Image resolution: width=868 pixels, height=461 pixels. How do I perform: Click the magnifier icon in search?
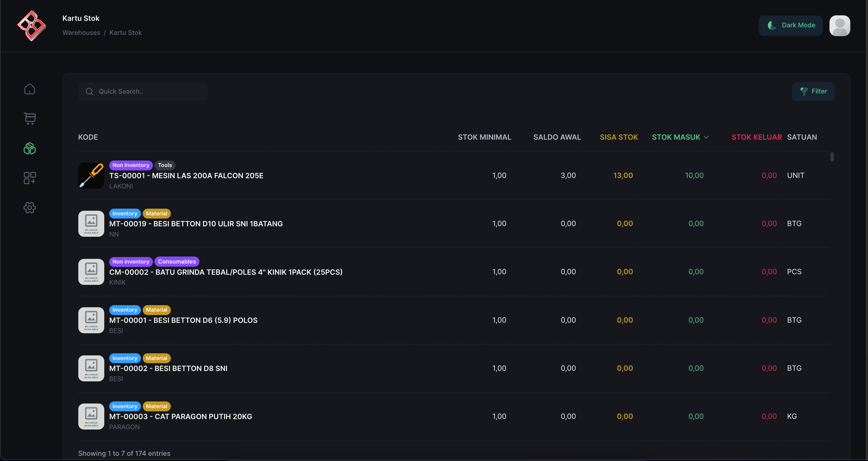tap(89, 91)
